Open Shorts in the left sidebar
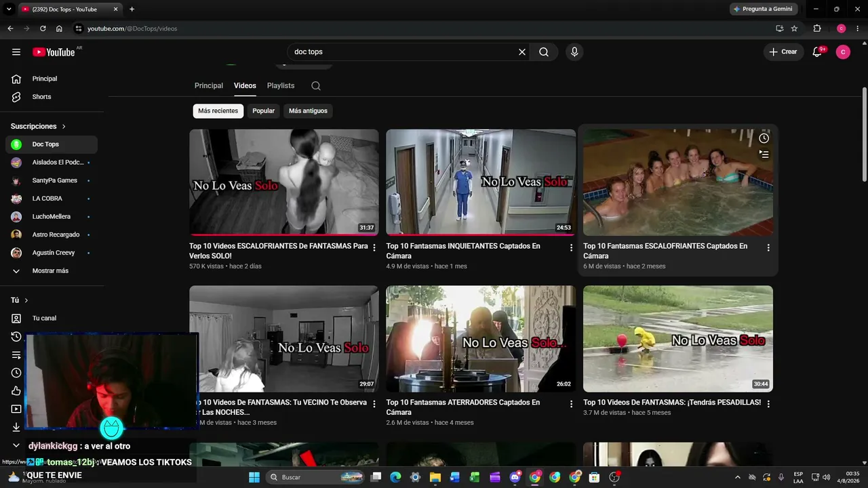Viewport: 868px width, 488px height. coord(51,97)
